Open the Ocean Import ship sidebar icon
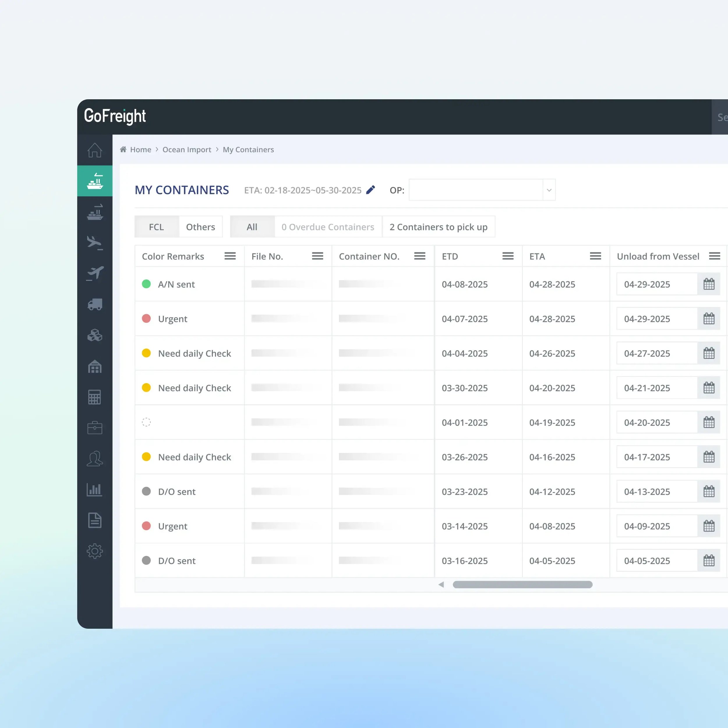 pyautogui.click(x=95, y=181)
